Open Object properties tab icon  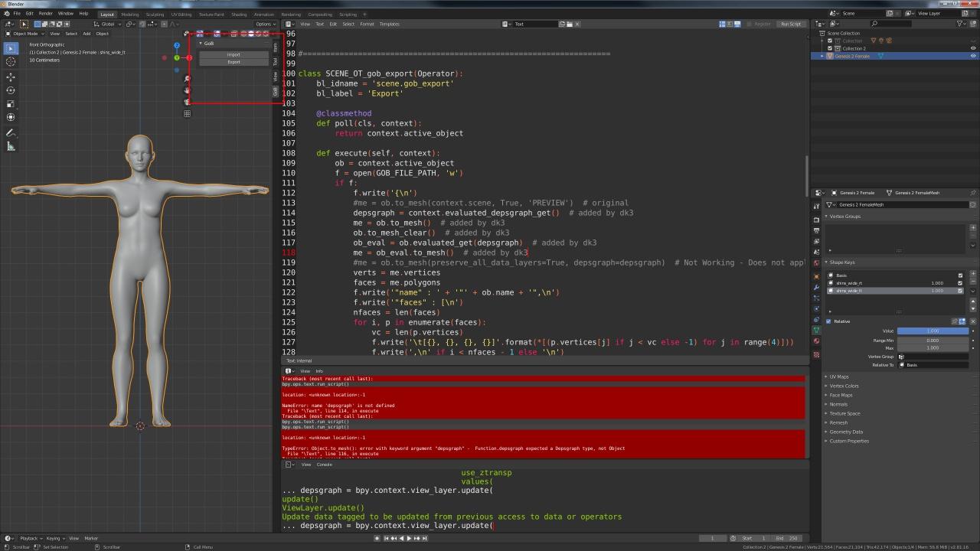pyautogui.click(x=816, y=276)
